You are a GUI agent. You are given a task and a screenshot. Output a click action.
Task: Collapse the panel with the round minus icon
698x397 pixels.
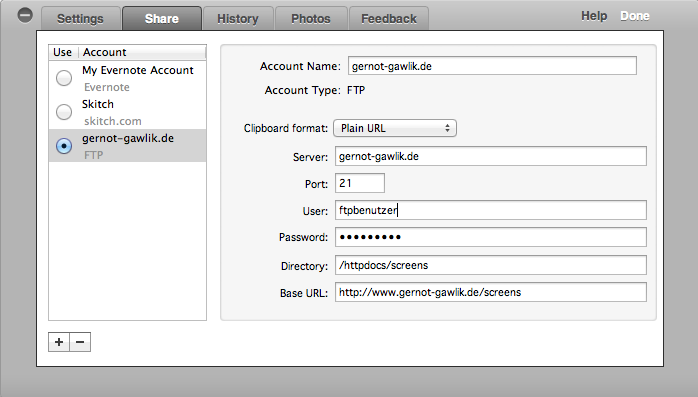pos(25,16)
